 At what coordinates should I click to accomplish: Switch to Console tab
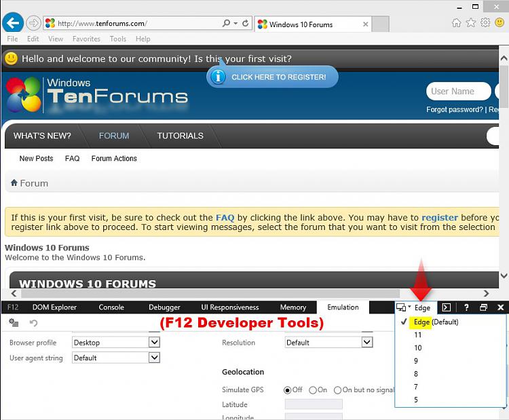(111, 307)
